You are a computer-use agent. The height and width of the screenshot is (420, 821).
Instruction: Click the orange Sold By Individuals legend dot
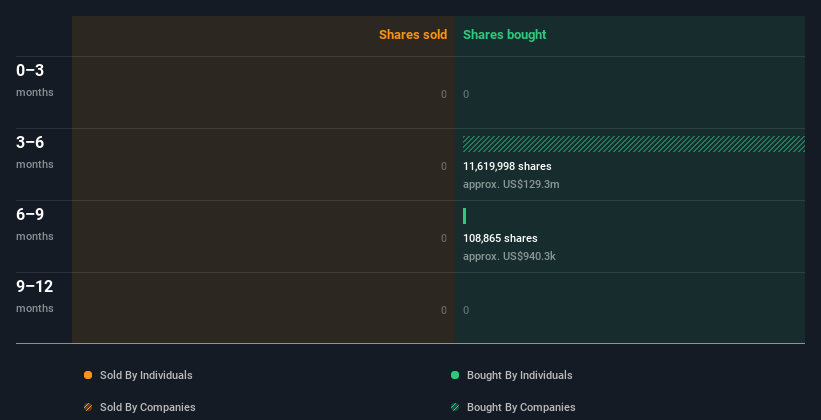click(88, 375)
